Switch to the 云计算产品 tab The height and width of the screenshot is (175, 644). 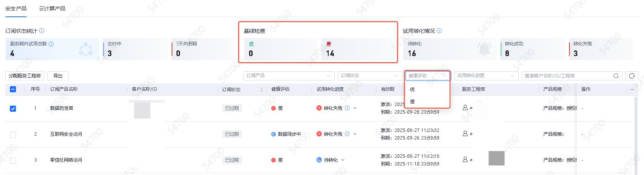[52, 8]
